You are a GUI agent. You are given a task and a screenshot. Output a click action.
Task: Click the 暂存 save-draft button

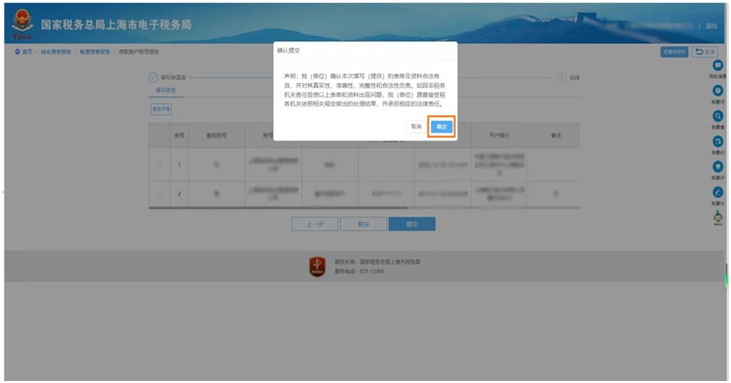coord(363,224)
